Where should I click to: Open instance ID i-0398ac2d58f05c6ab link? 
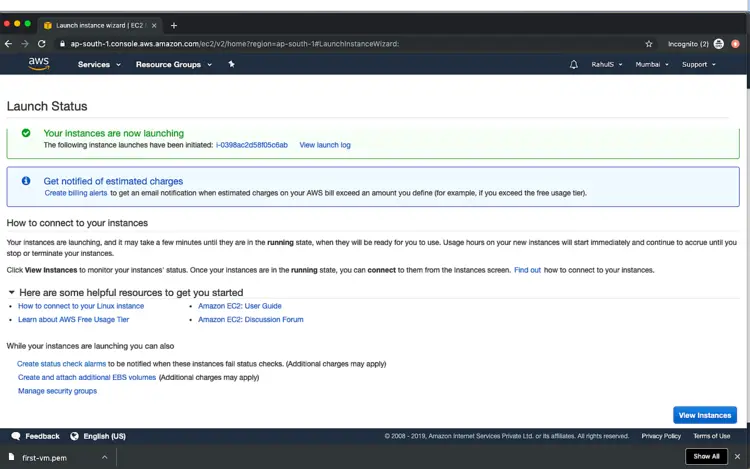[252, 145]
